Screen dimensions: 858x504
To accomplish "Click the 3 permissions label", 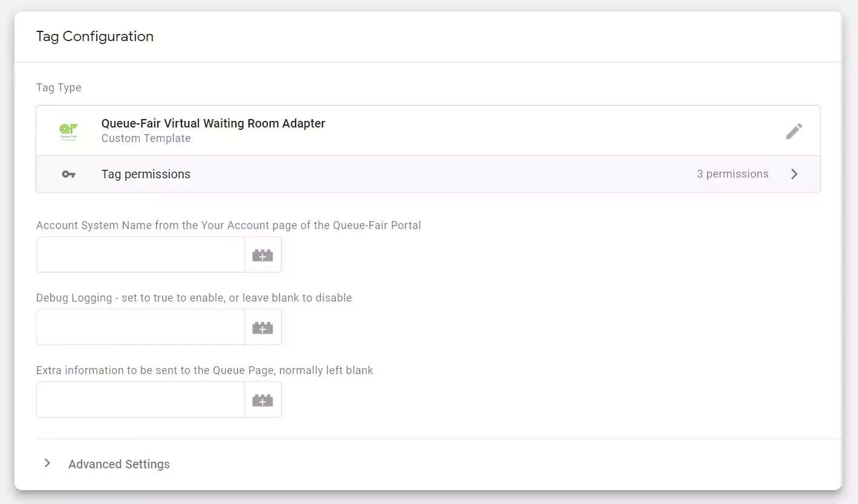I will point(732,174).
